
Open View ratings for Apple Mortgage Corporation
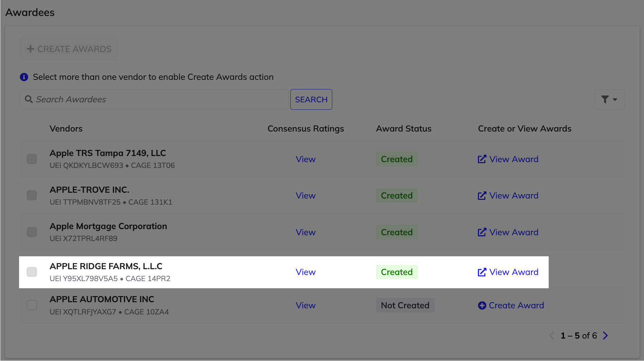click(305, 232)
